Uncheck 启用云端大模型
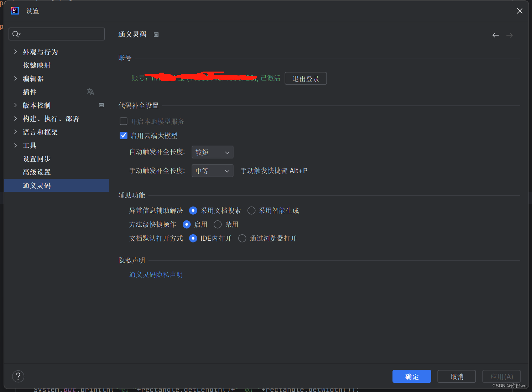This screenshot has width=532, height=392. point(124,136)
